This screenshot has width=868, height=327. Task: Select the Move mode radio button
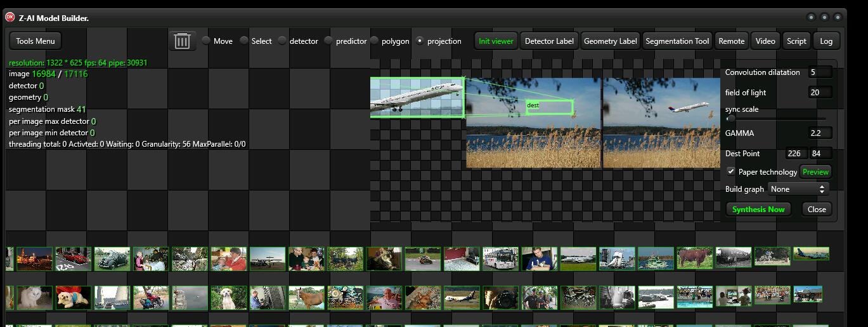coord(206,41)
